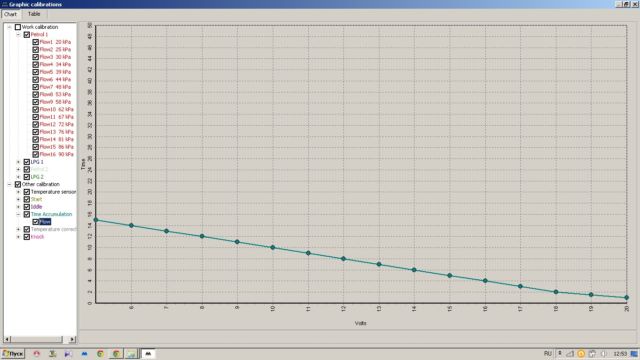The image size is (640, 360).
Task: Click the RU language indicator
Action: click(x=547, y=353)
